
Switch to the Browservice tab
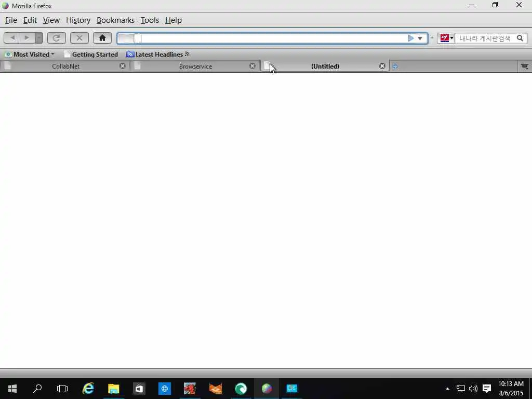tap(195, 66)
